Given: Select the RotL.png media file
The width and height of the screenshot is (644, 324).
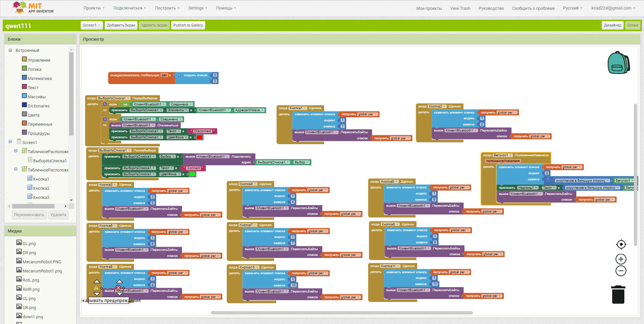Looking at the screenshot, I should point(31,280).
